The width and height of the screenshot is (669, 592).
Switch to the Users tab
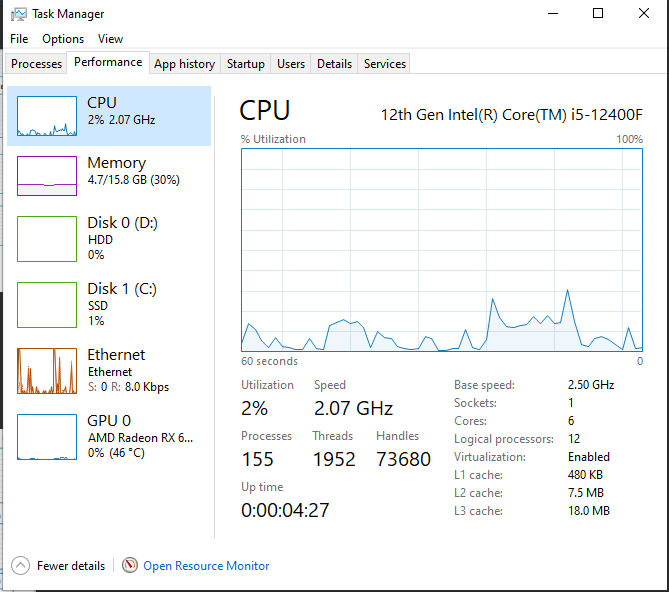click(x=291, y=64)
